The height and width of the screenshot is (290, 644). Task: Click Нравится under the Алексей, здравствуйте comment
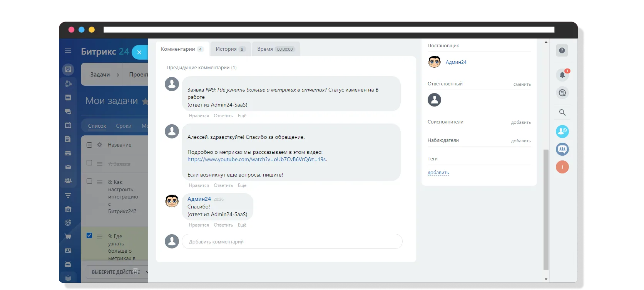[x=199, y=185]
